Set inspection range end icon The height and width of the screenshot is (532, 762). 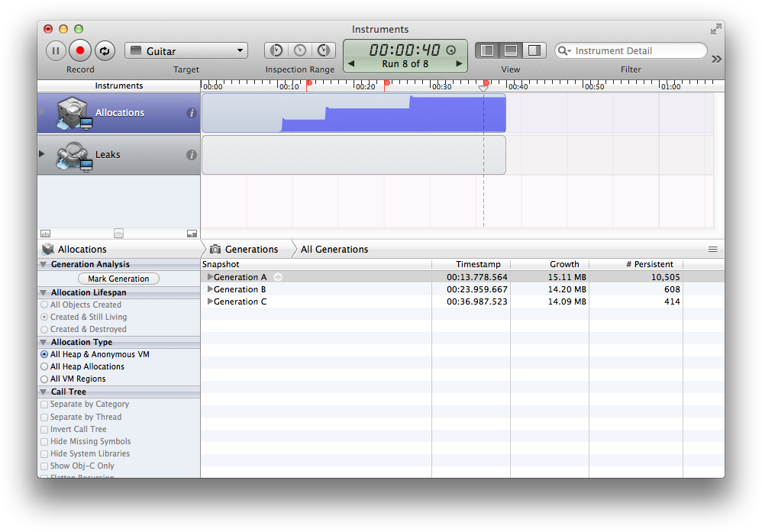(x=324, y=50)
